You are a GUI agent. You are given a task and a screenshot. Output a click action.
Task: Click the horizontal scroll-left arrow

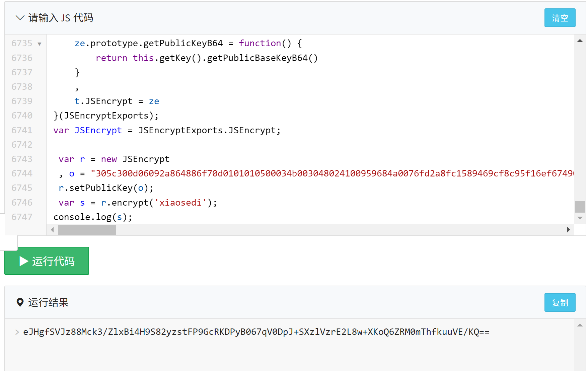pyautogui.click(x=52, y=230)
